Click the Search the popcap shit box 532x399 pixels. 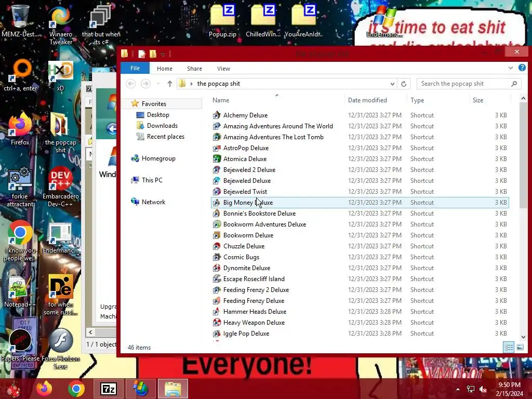tap(469, 84)
